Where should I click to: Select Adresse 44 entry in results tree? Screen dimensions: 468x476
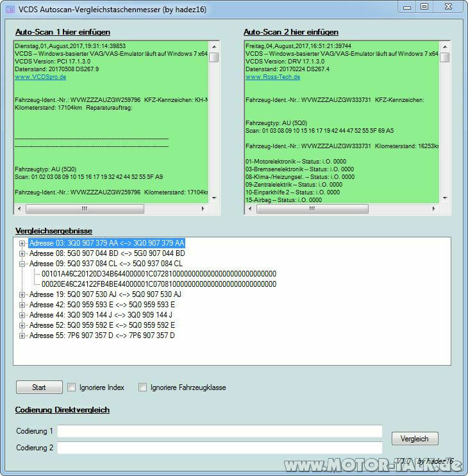(x=101, y=315)
